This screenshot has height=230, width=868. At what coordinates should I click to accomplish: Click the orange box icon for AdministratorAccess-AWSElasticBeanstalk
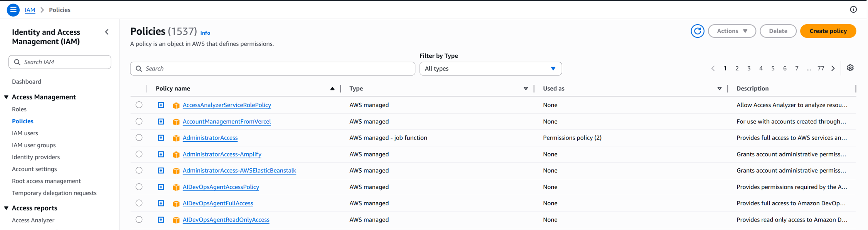coord(176,171)
